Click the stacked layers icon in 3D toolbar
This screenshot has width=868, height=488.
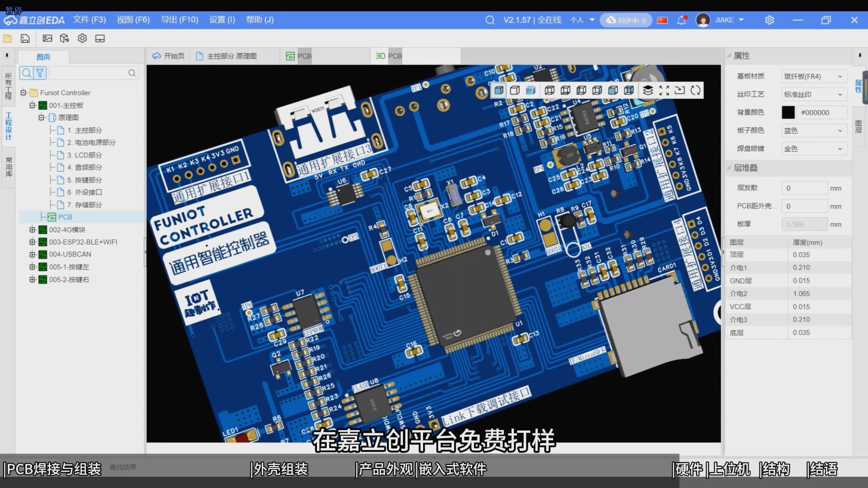(x=648, y=90)
